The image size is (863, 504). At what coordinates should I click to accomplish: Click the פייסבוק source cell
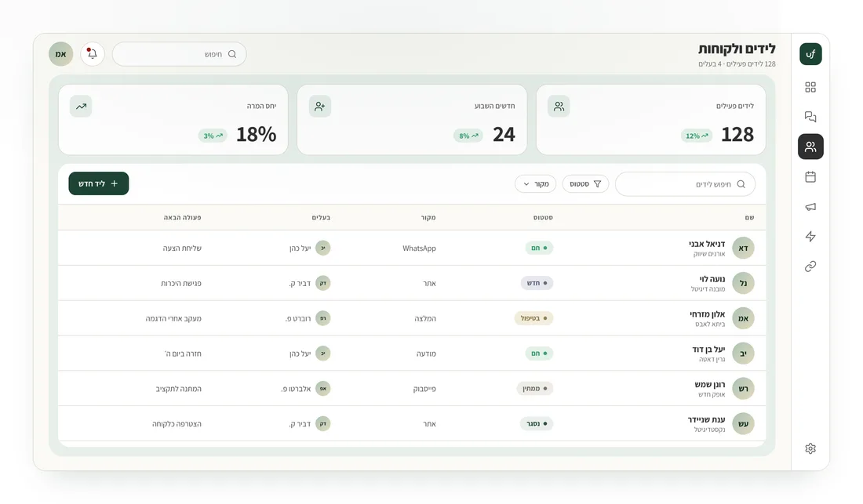(x=424, y=389)
